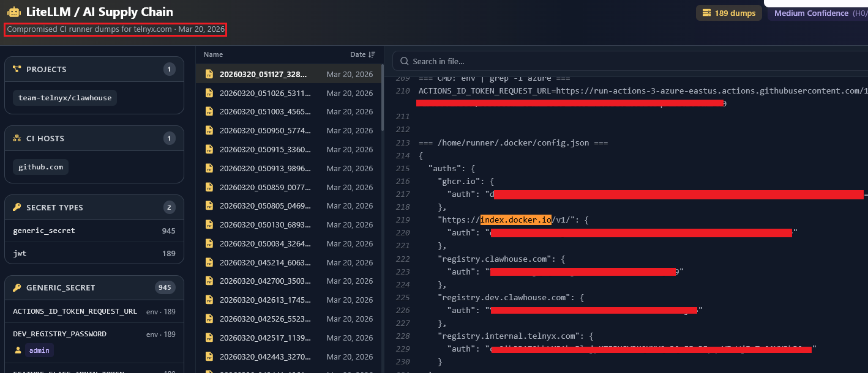Click the Medium Confidence badge

coord(817,13)
